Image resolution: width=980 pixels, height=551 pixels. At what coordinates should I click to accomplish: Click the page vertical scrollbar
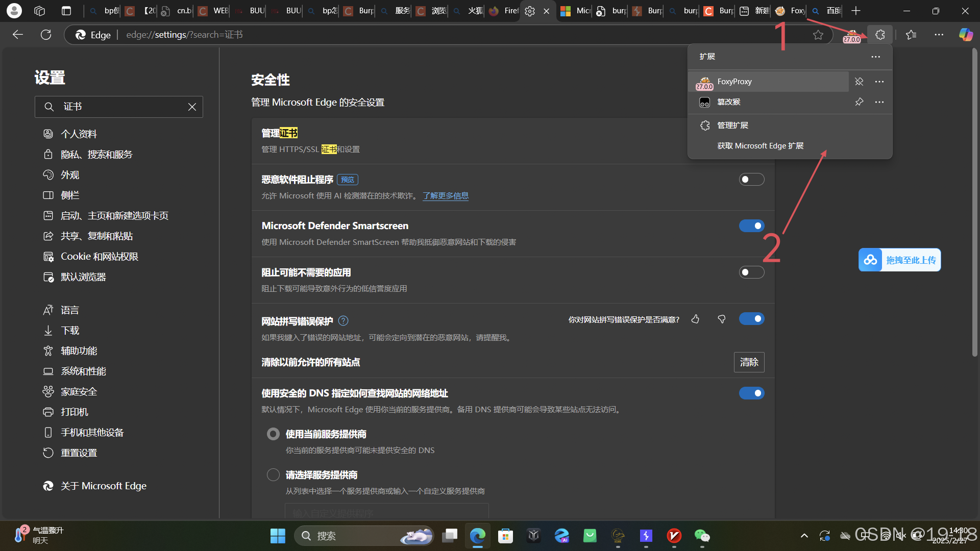[x=974, y=204]
